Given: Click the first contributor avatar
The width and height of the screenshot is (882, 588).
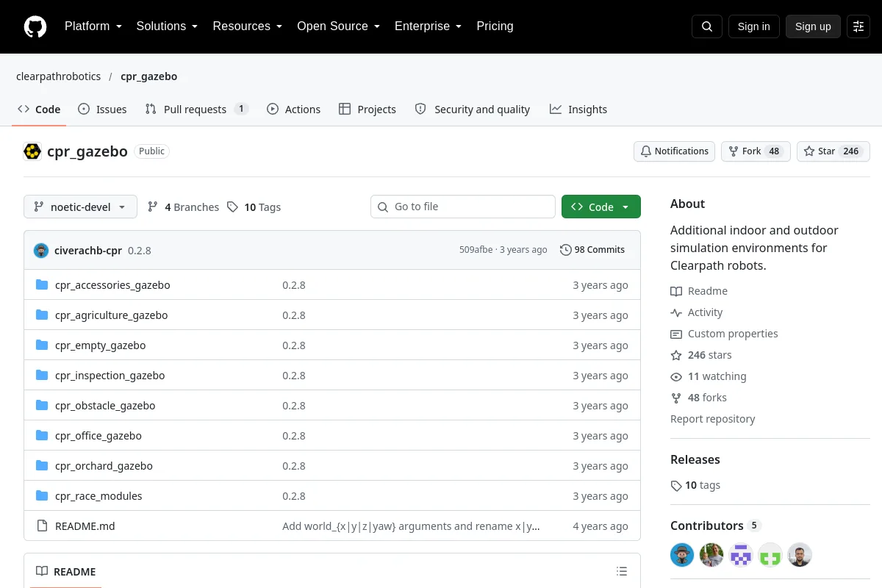Looking at the screenshot, I should click(x=682, y=555).
